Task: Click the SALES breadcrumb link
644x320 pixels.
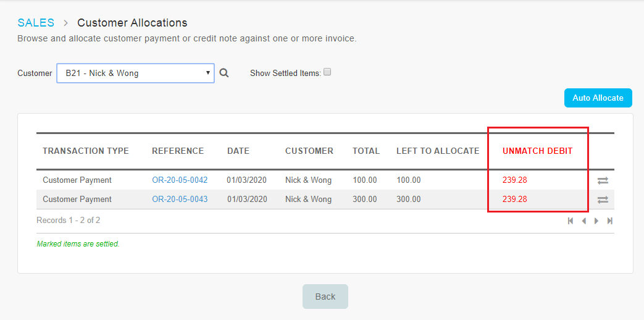Action: point(36,23)
